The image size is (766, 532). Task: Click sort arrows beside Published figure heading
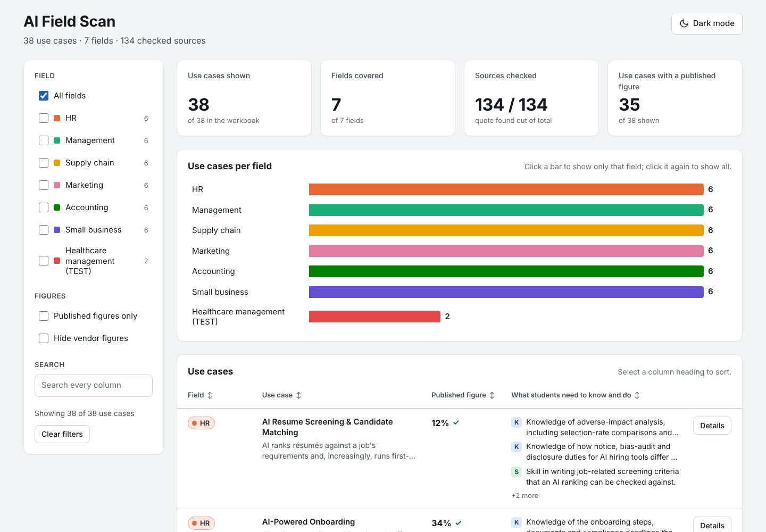coord(492,395)
